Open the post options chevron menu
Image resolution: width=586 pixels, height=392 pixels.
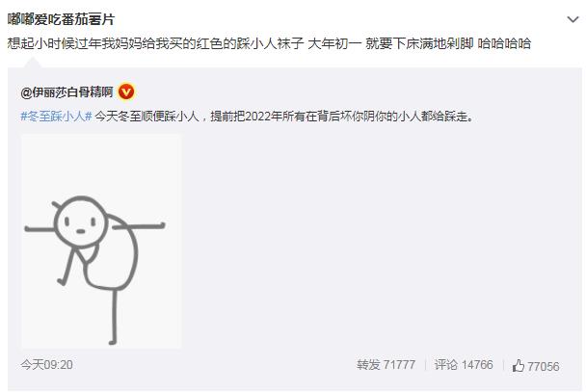[573, 19]
